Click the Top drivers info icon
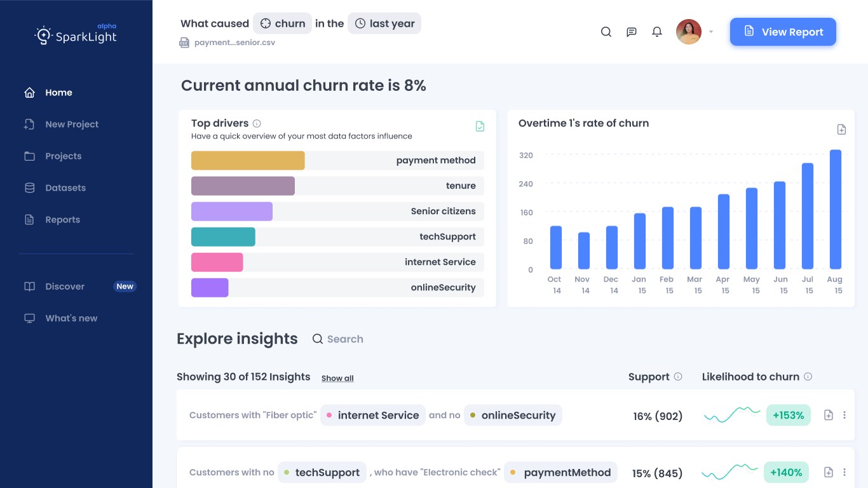868x488 pixels. pyautogui.click(x=257, y=123)
